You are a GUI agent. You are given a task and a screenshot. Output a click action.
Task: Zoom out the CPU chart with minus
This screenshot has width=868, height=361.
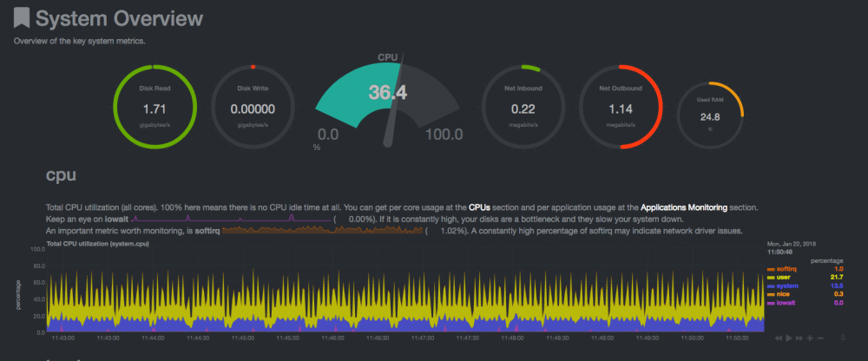coord(820,338)
